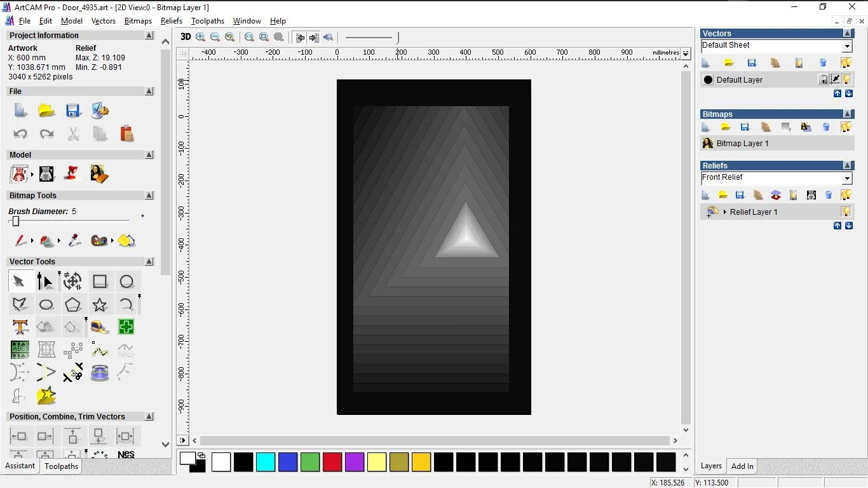Toggle visibility bulb of Default Layer
The image size is (868, 488).
846,79
